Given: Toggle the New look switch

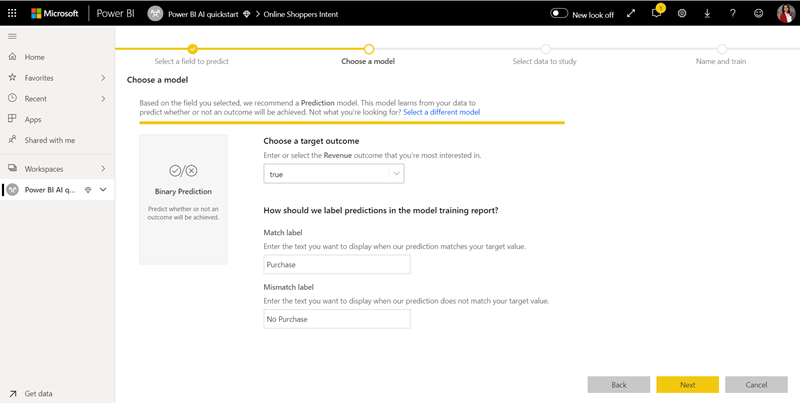Looking at the screenshot, I should point(559,13).
